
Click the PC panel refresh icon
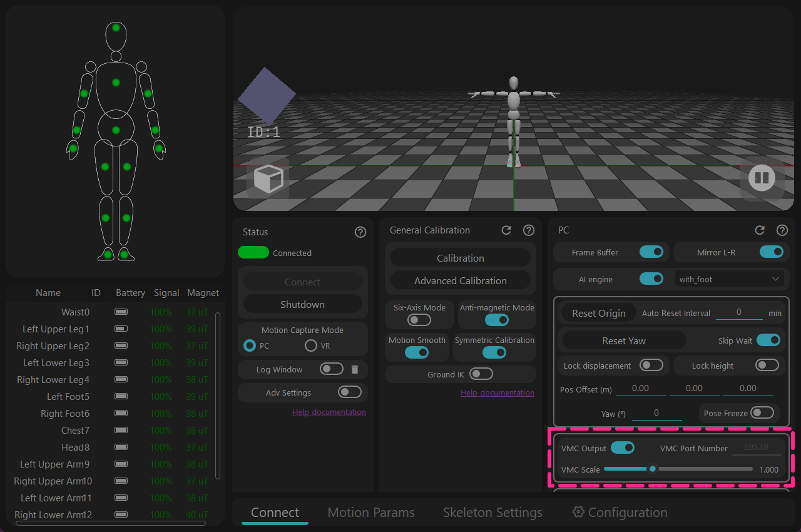coord(760,230)
